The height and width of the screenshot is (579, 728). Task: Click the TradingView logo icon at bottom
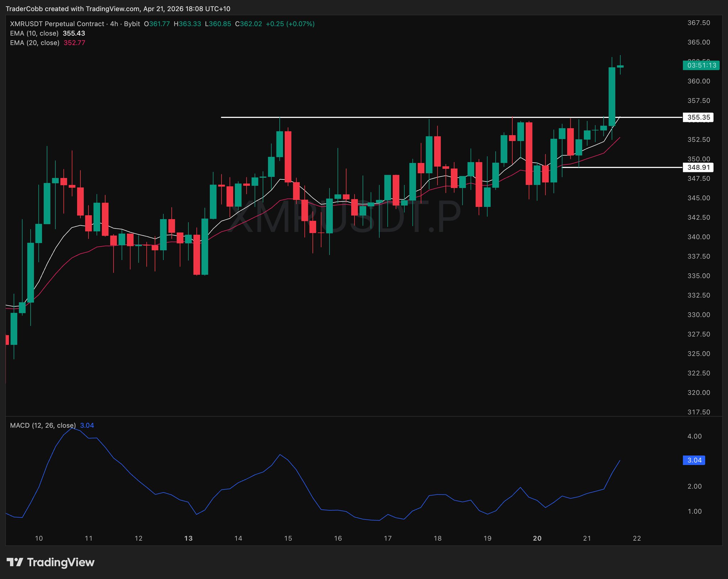click(15, 562)
